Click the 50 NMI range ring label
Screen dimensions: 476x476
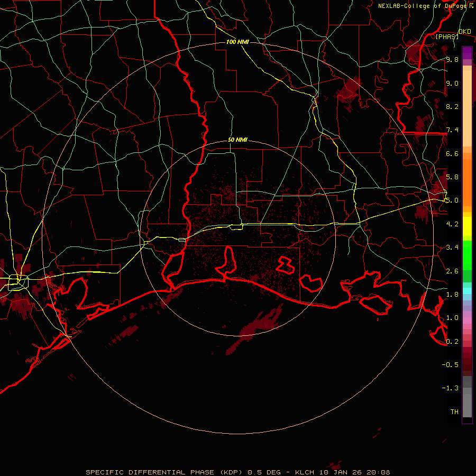[x=237, y=140]
